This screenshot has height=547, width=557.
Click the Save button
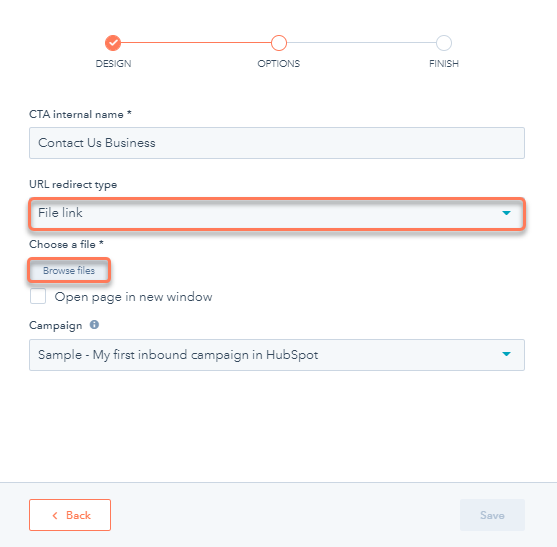[492, 515]
